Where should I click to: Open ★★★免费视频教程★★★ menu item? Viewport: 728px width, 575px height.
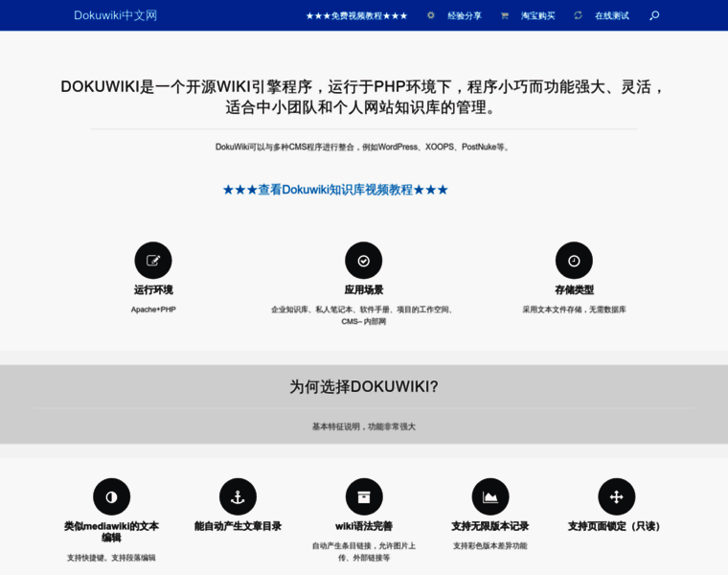coord(356,15)
